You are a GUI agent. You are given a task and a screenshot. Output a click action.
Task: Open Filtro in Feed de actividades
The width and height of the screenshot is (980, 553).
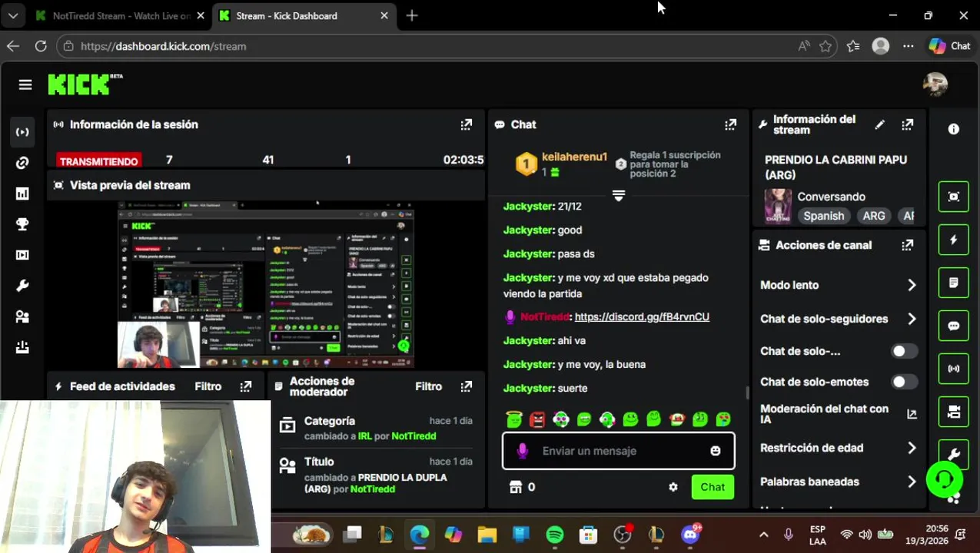[208, 386]
